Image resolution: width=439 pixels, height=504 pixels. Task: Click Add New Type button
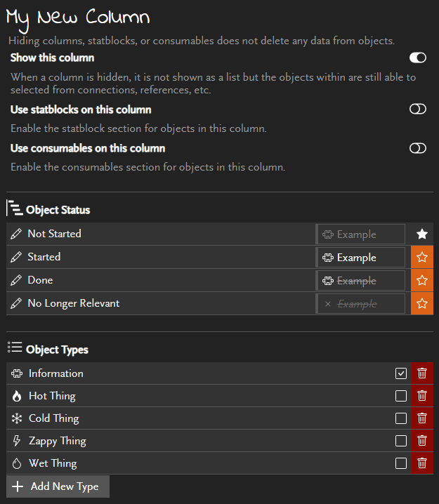tap(58, 486)
